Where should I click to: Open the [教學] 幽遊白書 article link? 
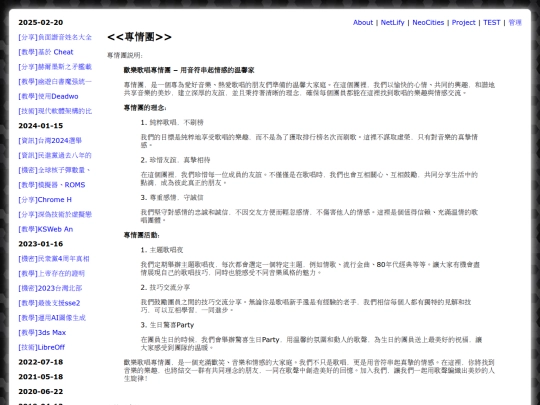coord(55,82)
